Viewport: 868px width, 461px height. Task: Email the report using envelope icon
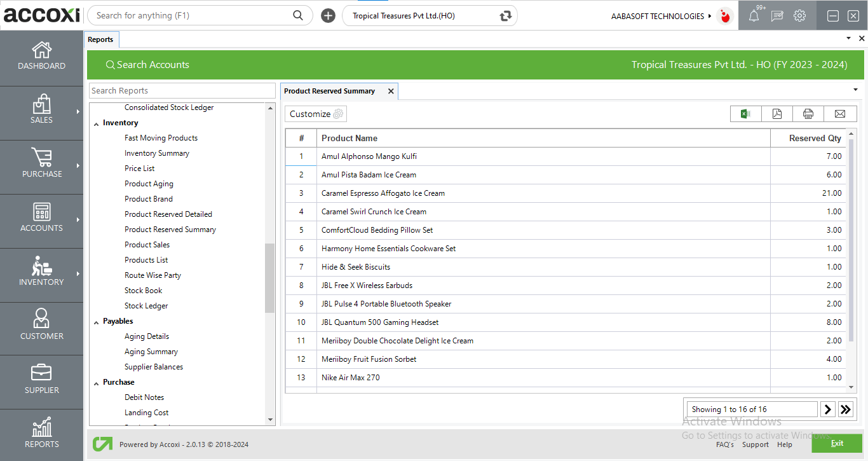point(839,114)
